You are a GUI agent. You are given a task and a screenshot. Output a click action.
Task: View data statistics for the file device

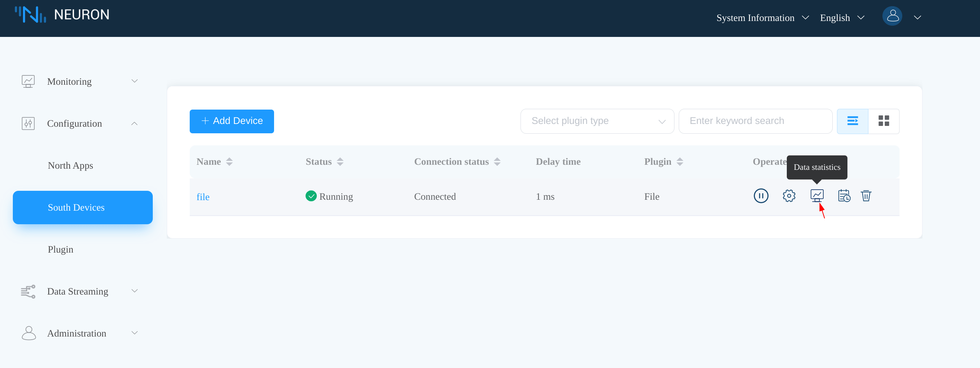point(817,196)
